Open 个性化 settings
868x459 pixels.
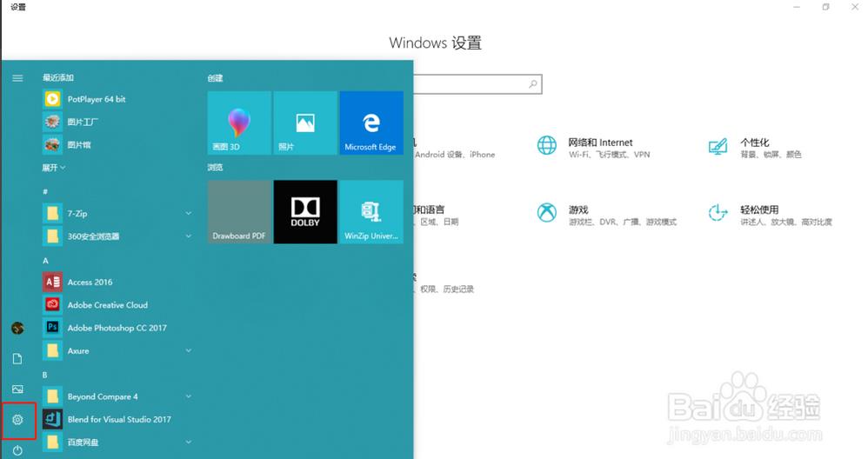coord(755,147)
